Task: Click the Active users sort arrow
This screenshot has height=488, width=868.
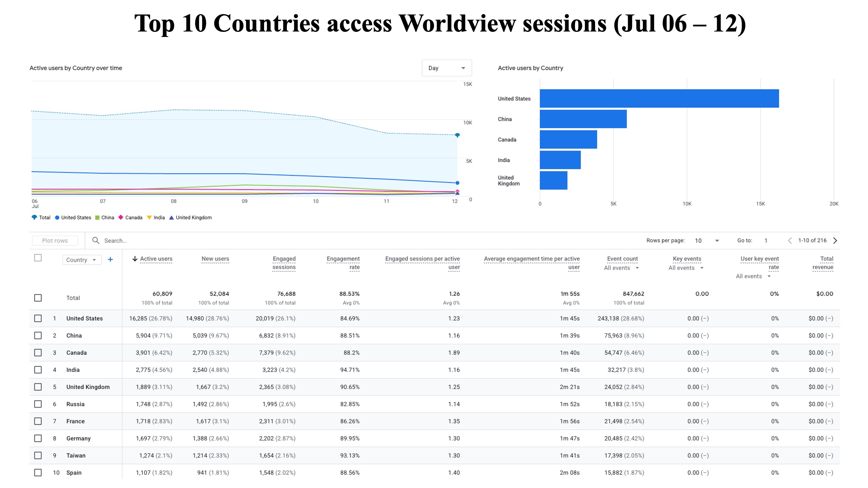Action: (x=135, y=259)
